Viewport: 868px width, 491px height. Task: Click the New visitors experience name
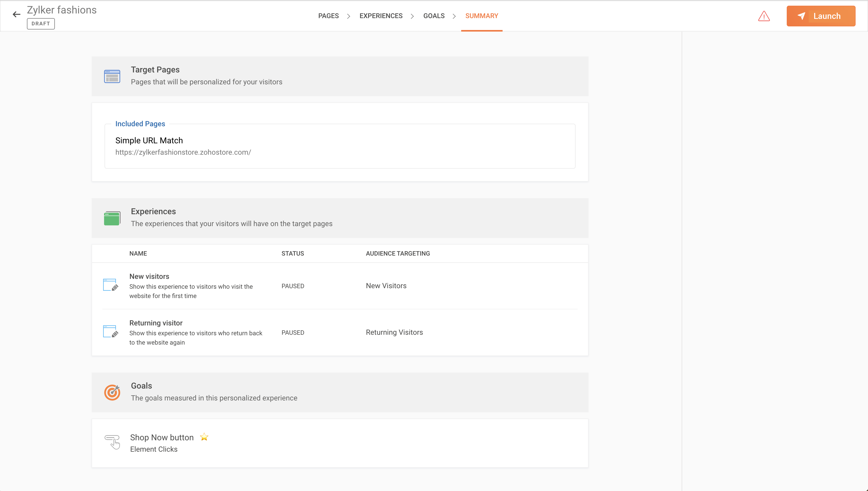pyautogui.click(x=149, y=277)
